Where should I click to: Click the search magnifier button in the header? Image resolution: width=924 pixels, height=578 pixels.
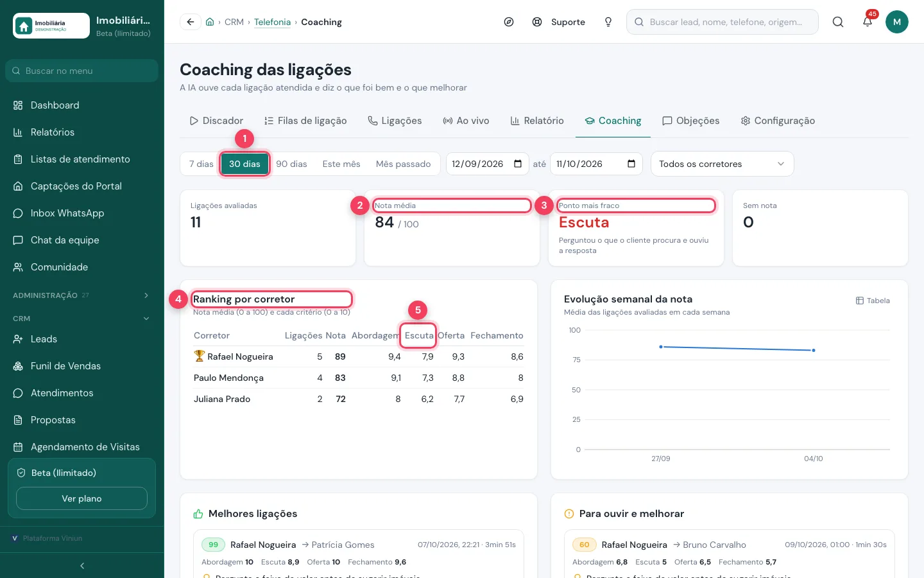838,22
